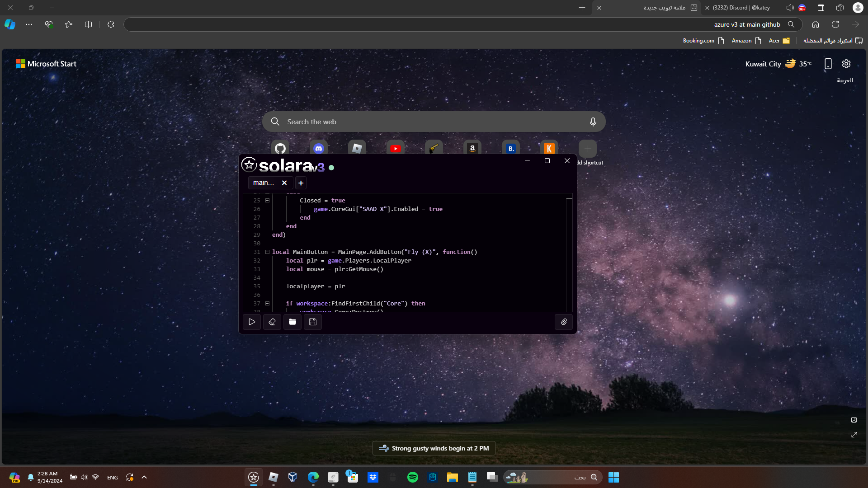The image size is (868, 488).
Task: Open the gusty winds weather alert
Action: click(x=434, y=448)
